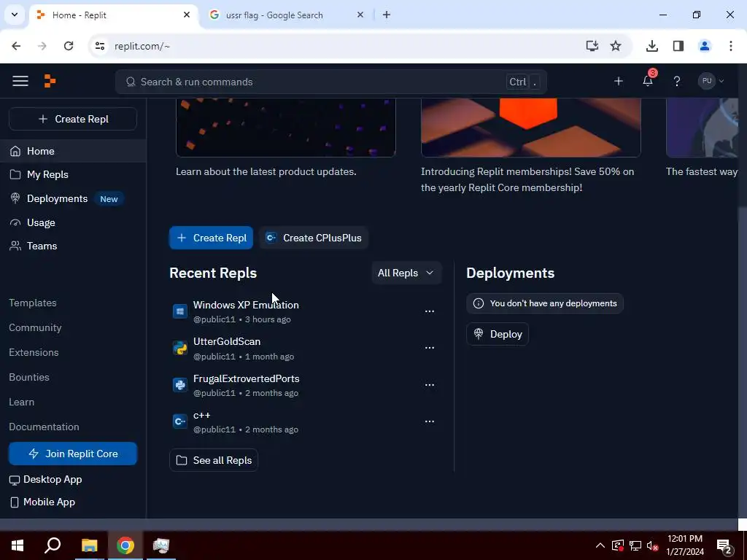747x560 pixels.
Task: Click the UtterGoldScan Python icon
Action: pos(180,348)
